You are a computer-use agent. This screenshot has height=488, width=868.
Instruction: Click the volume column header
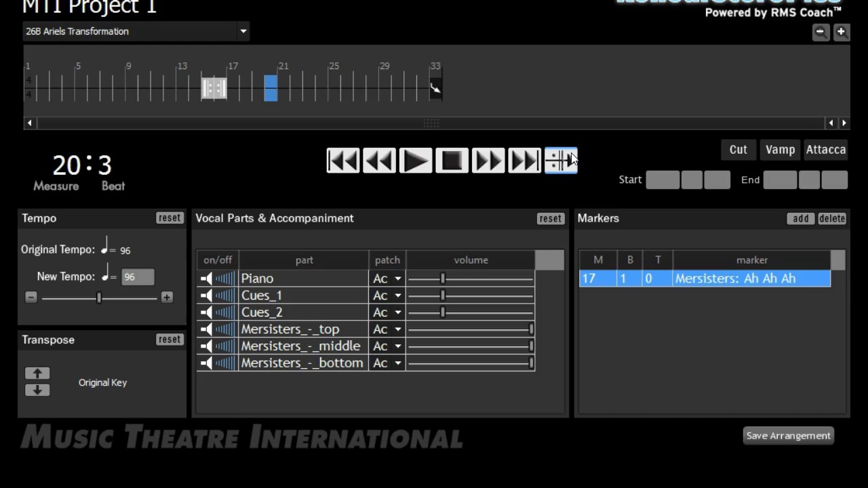[x=471, y=260]
